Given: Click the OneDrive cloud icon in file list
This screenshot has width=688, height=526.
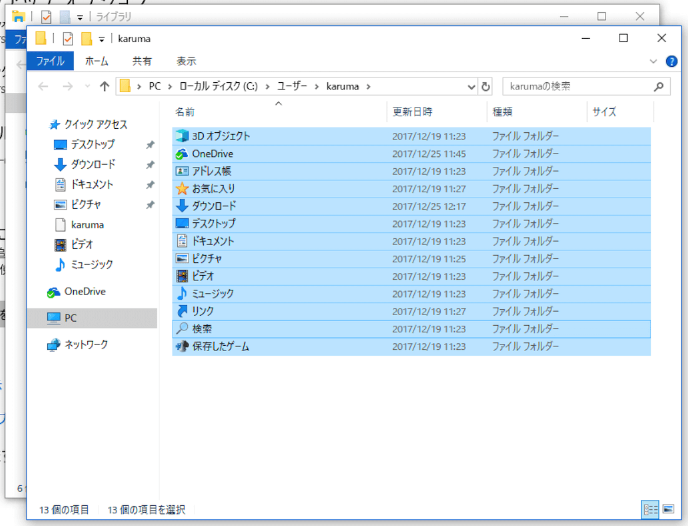Looking at the screenshot, I should (x=182, y=154).
